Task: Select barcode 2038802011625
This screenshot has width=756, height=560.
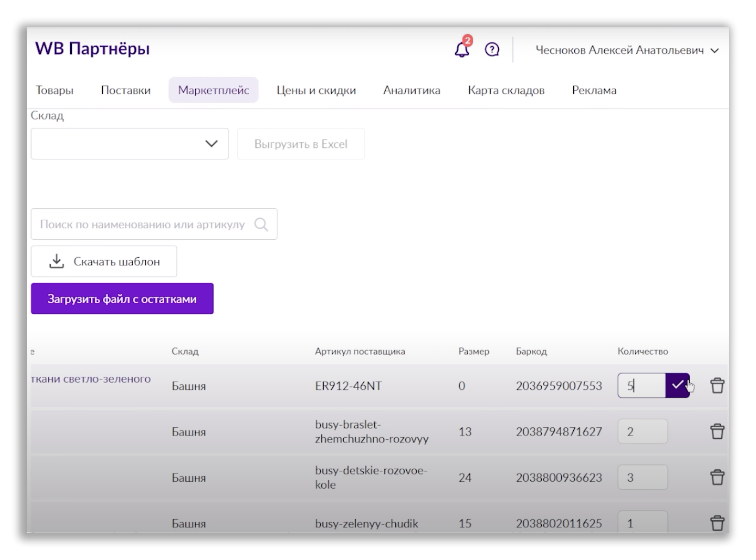Action: click(559, 523)
